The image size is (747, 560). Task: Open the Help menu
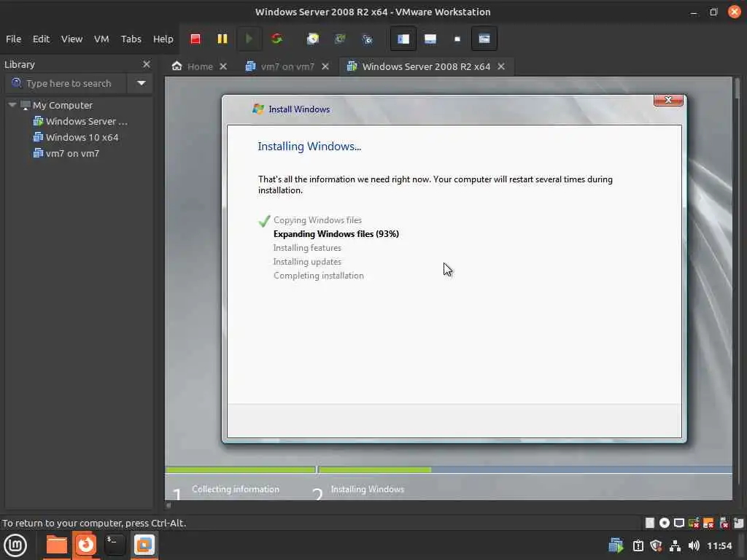(163, 39)
